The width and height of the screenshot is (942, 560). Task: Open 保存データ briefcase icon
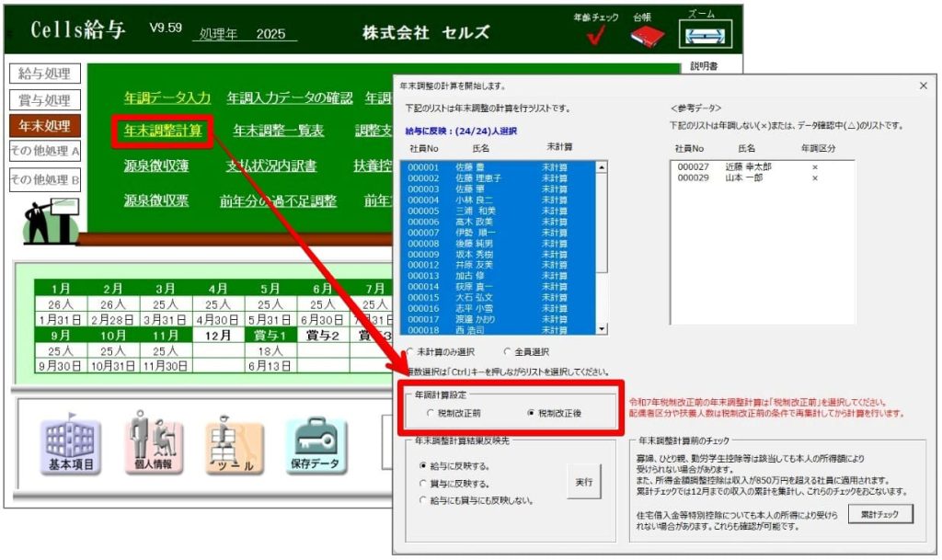click(316, 445)
